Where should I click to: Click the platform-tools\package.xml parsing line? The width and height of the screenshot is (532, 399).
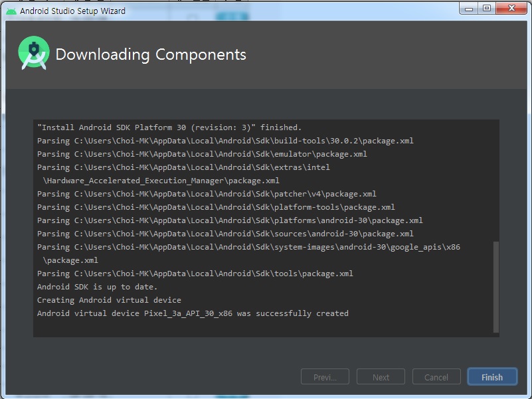pyautogui.click(x=216, y=207)
